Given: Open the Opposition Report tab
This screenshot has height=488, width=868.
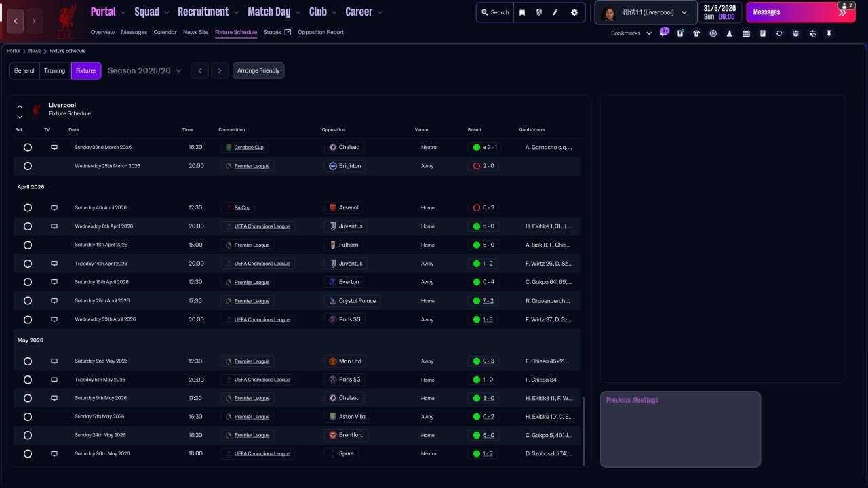Looking at the screenshot, I should [321, 32].
